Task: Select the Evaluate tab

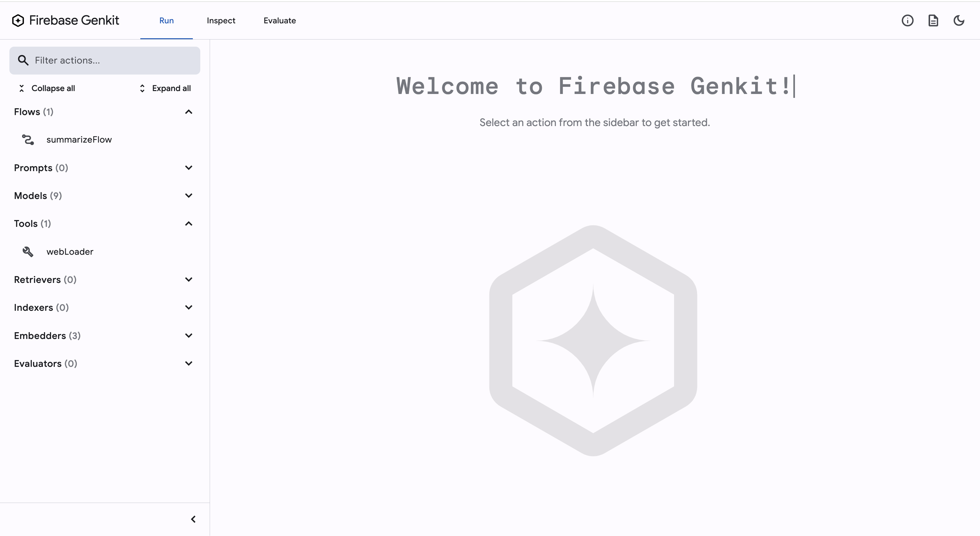Action: (x=279, y=20)
